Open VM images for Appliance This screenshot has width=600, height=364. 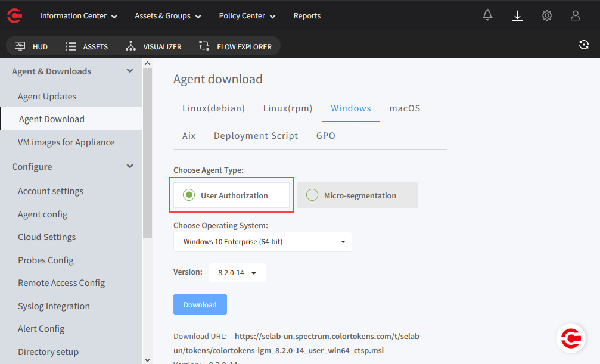(66, 142)
